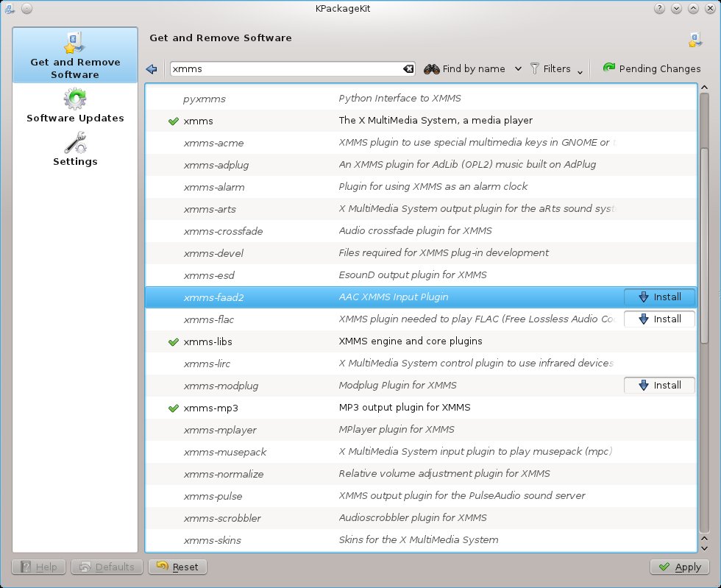Select the xmms-scrobbler package row

(421, 518)
